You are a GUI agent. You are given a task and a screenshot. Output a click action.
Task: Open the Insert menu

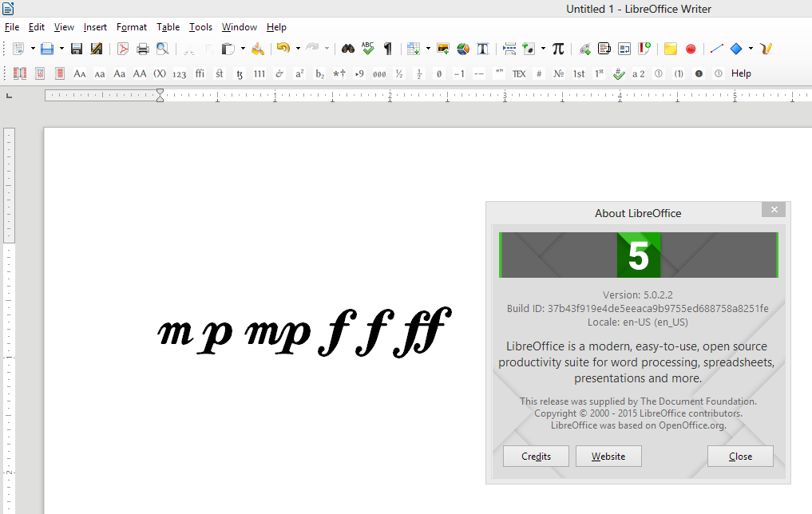point(95,27)
